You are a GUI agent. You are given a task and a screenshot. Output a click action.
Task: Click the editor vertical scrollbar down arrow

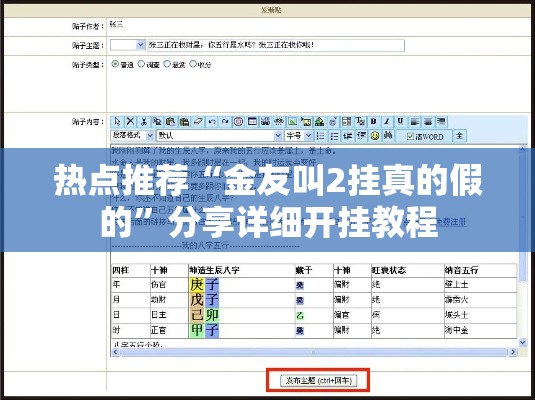[522, 342]
